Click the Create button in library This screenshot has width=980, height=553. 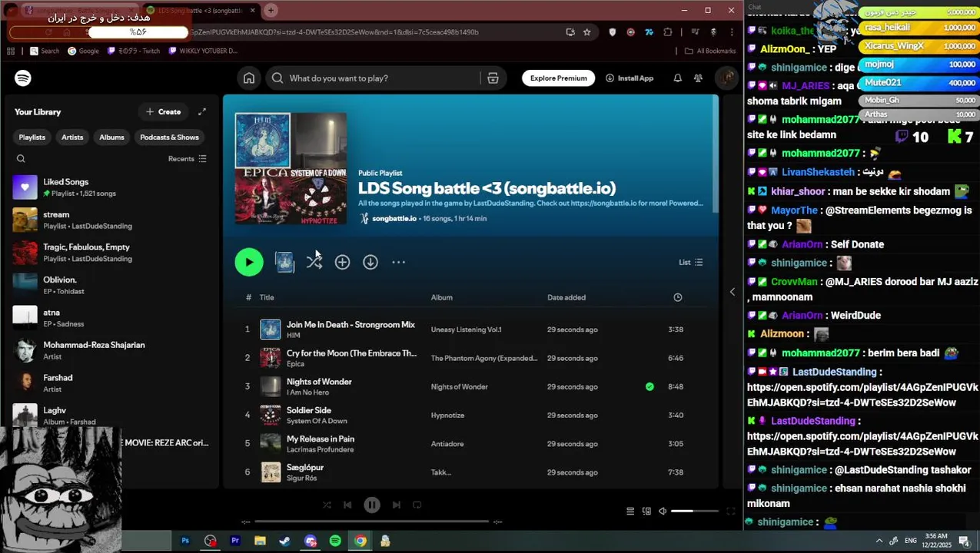163,111
